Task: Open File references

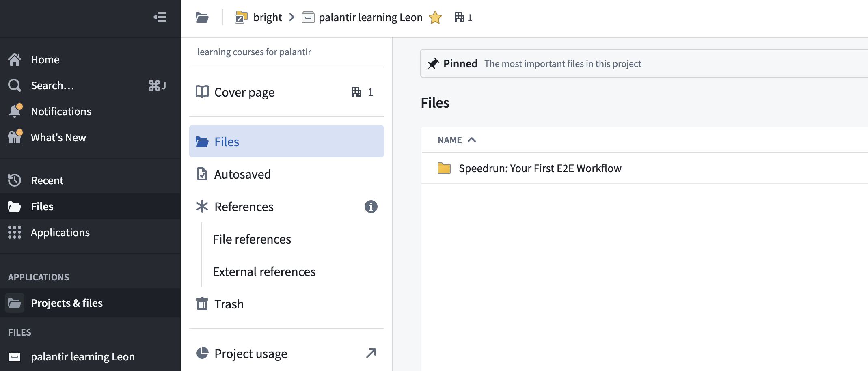Action: click(x=252, y=239)
